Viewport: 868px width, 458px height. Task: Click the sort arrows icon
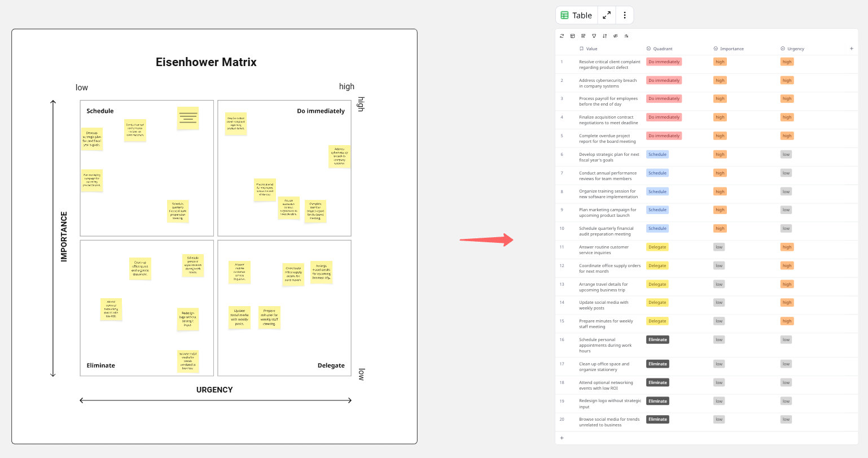[604, 36]
